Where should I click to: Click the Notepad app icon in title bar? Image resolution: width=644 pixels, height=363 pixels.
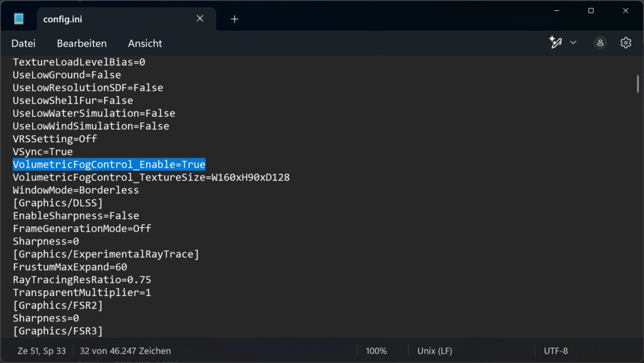pyautogui.click(x=19, y=19)
